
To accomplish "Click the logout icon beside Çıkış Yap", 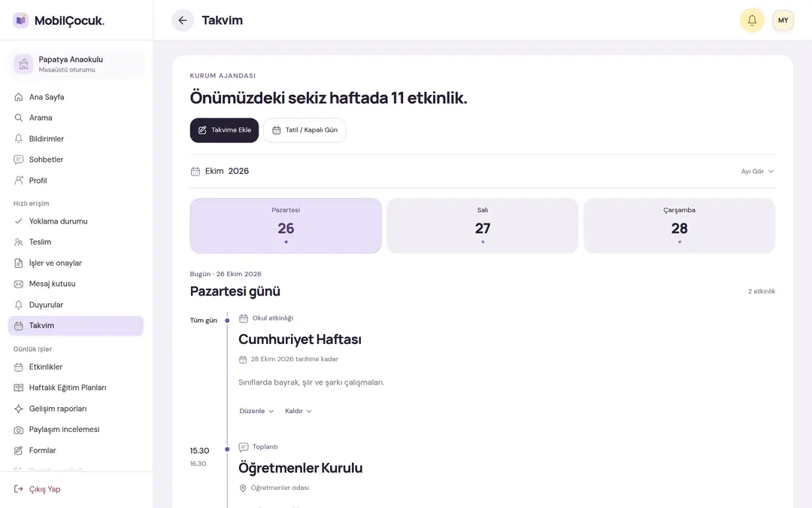I will 19,489.
